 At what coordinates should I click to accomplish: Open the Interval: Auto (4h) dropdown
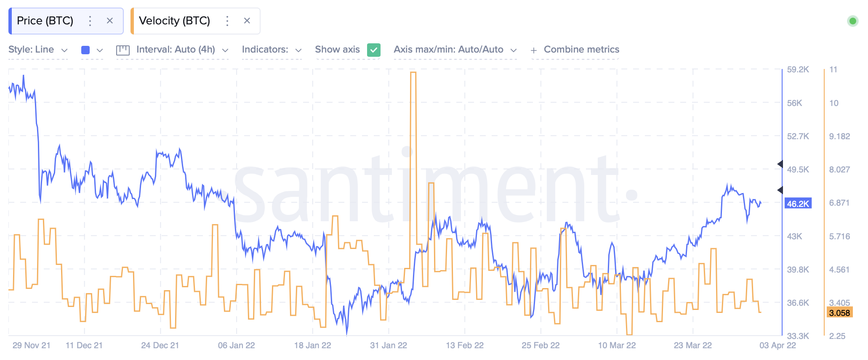[x=180, y=49]
